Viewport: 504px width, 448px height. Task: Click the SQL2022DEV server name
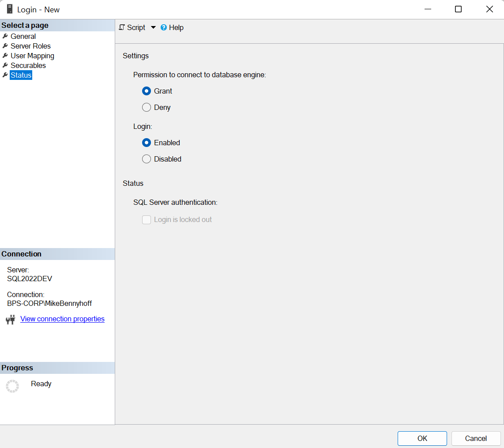click(30, 279)
